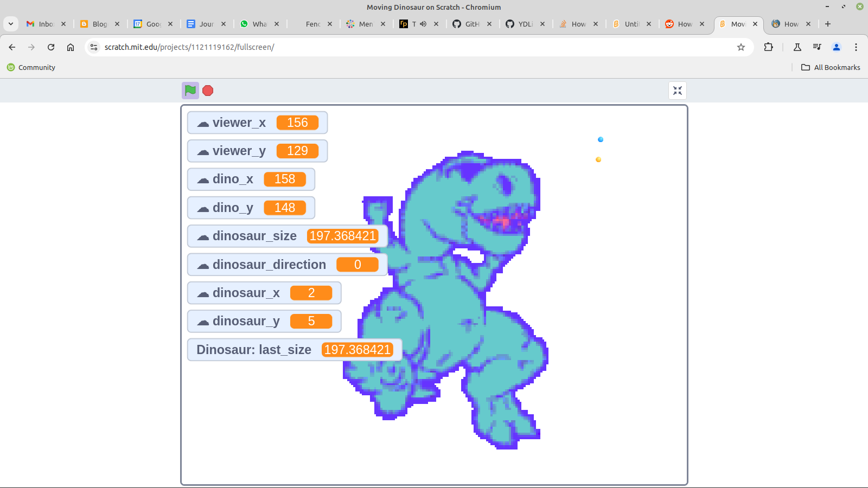Viewport: 868px width, 488px height.
Task: Open the media control icon in toolbar
Action: click(x=817, y=47)
